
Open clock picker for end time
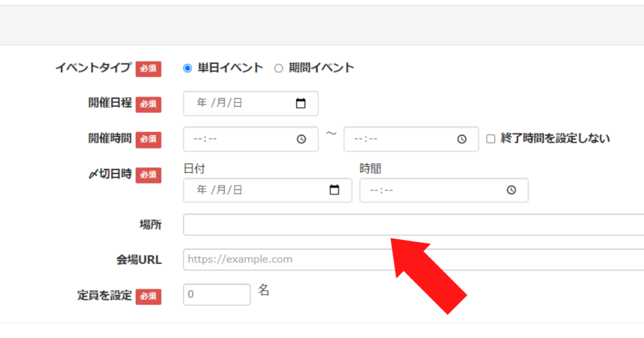(x=462, y=139)
